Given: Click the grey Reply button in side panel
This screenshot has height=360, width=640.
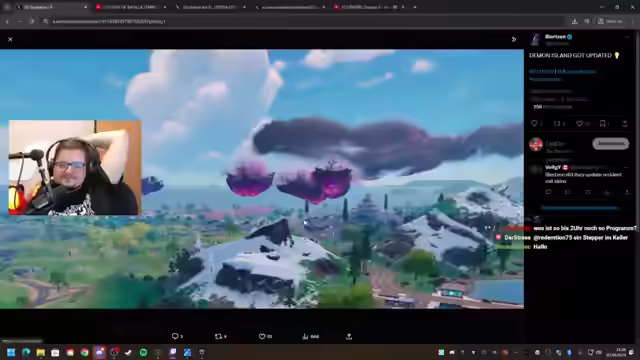Looking at the screenshot, I should tap(611, 144).
